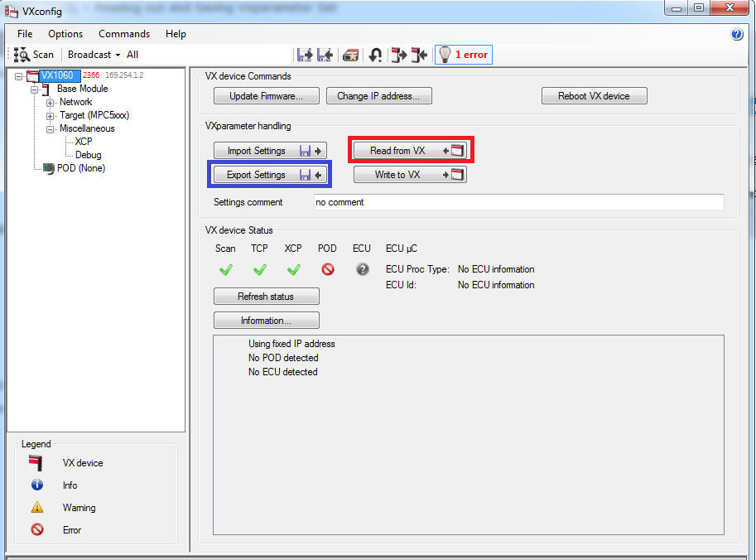Click Update Firmware button
Screen dimensions: 756x560
[266, 96]
